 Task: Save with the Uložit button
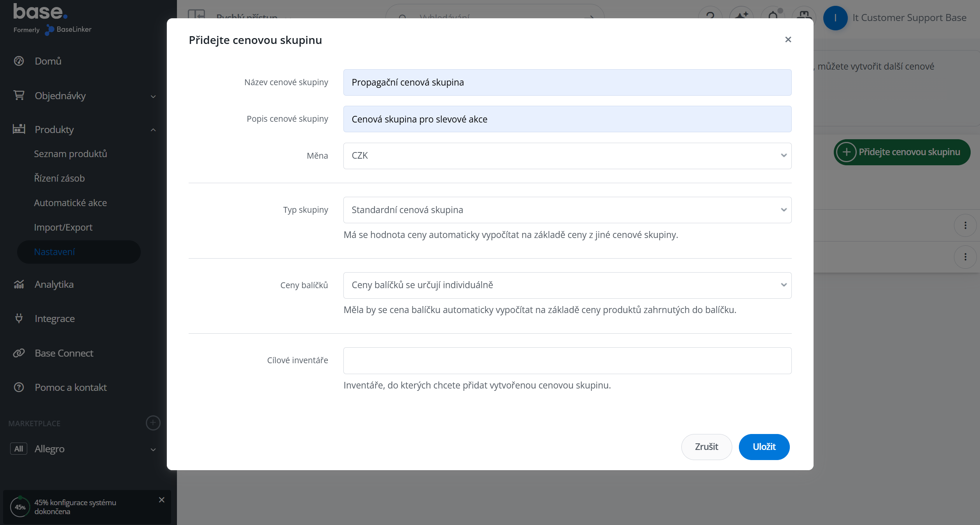click(x=764, y=447)
